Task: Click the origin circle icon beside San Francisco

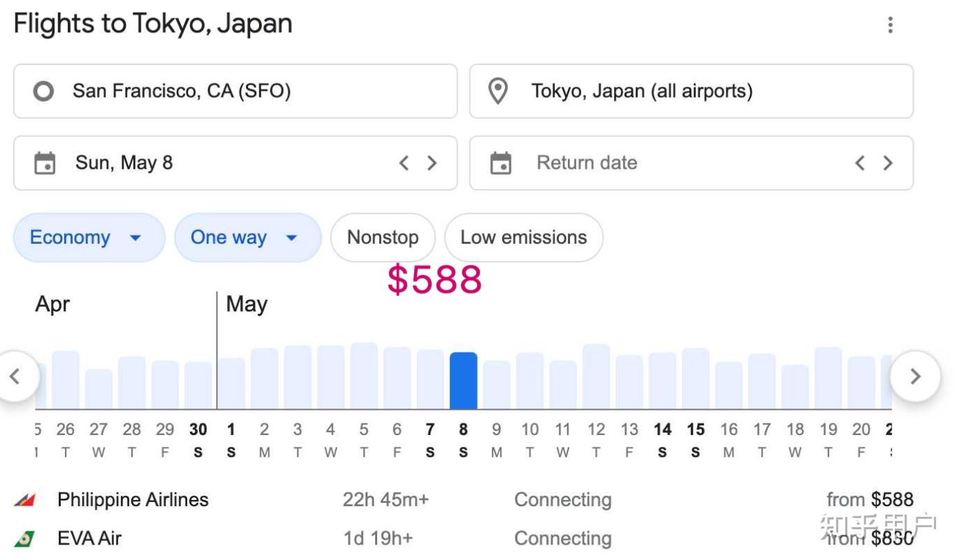Action: click(43, 91)
